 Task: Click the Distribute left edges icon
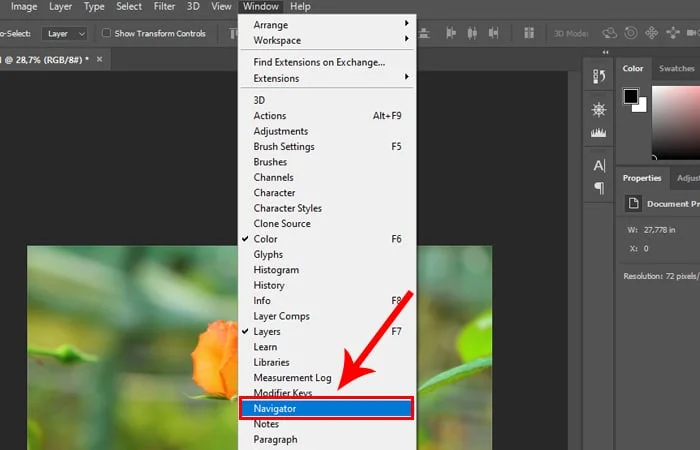coord(451,33)
